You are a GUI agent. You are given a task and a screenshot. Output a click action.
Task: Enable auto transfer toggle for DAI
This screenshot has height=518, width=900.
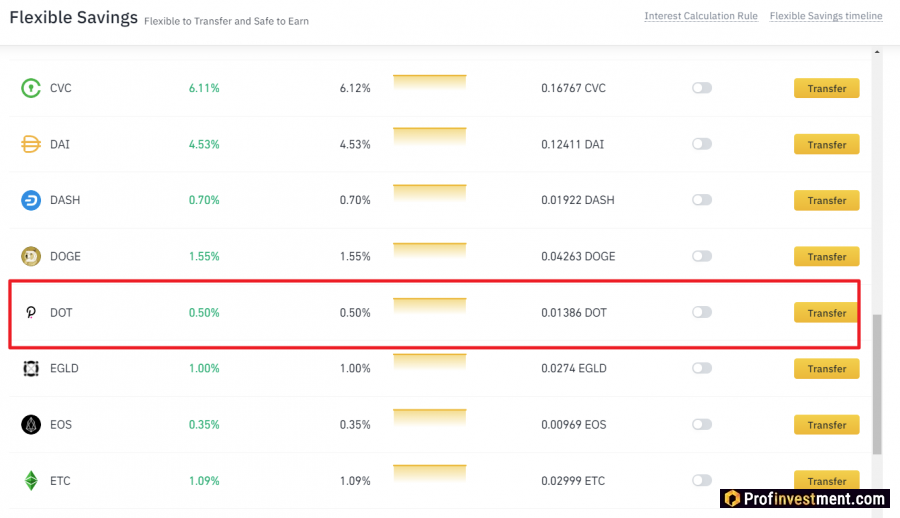701,144
